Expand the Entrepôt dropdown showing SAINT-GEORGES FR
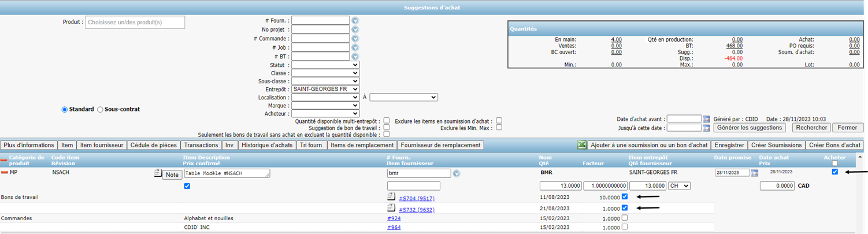 (325, 89)
